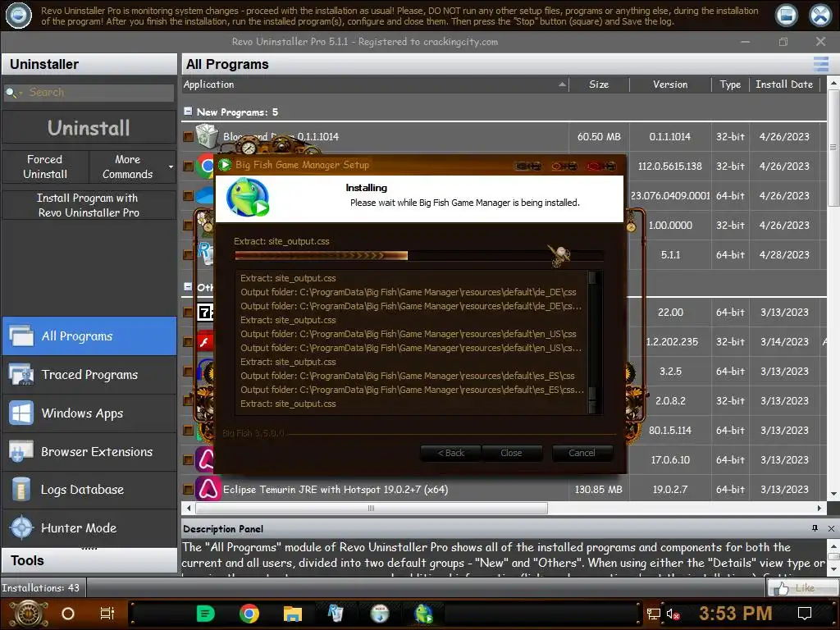Click the Revo Uninstaller round logo icon
Screen dimensions: 840x630
[19, 16]
